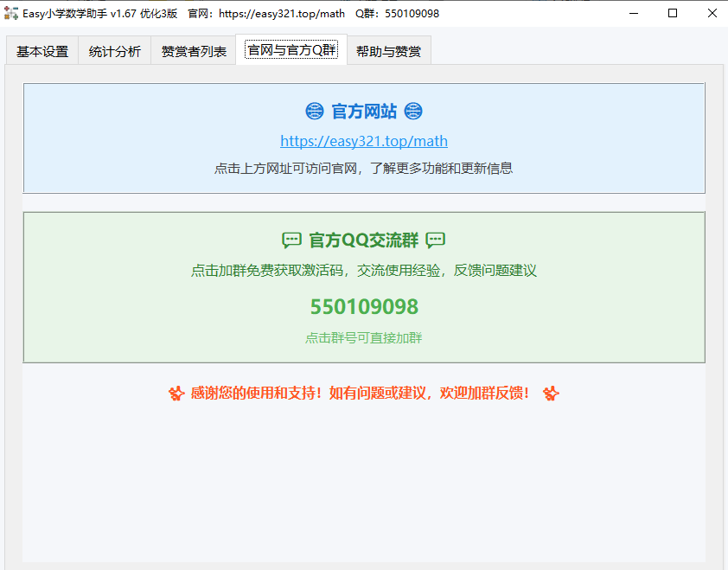Click globe icon left of 官方网站
This screenshot has height=570, width=728.
point(315,112)
